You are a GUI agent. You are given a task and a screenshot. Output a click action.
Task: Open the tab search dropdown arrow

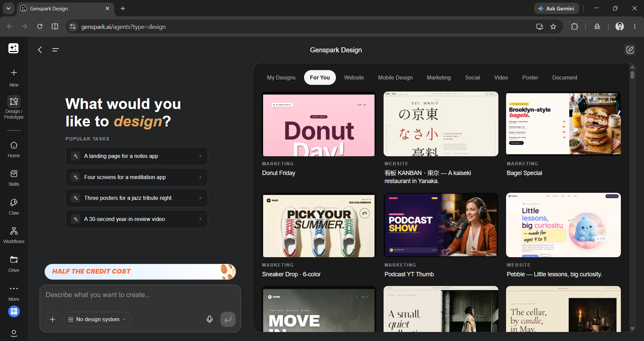point(8,8)
